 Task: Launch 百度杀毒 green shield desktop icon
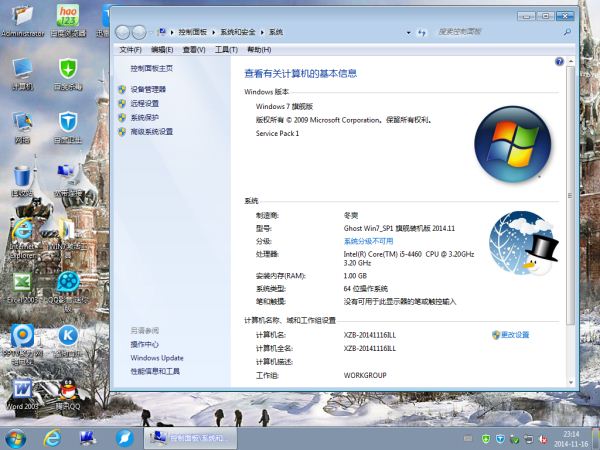pyautogui.click(x=68, y=74)
